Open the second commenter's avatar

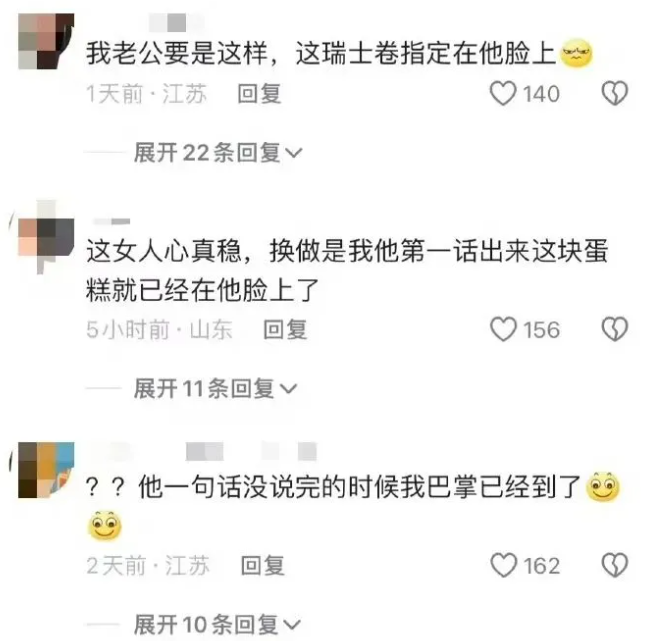click(x=46, y=237)
